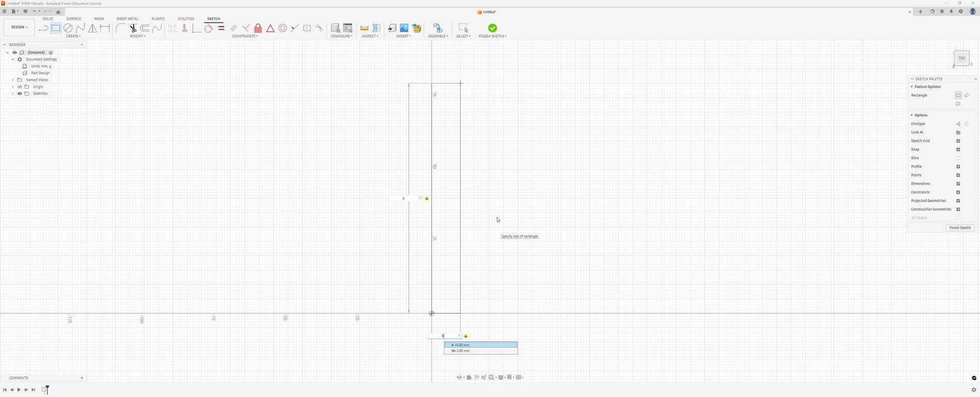Expand the Sketches tree node

(13, 94)
